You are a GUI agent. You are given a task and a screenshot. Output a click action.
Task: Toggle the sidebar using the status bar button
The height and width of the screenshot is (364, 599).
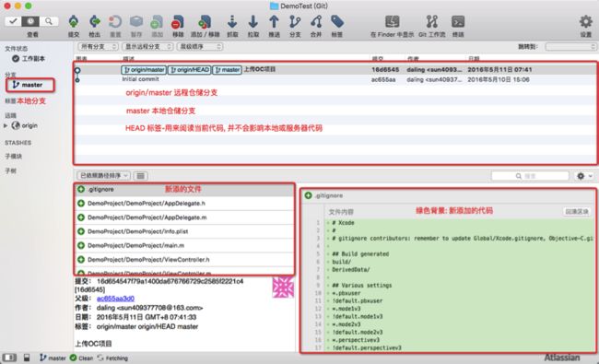9,358
